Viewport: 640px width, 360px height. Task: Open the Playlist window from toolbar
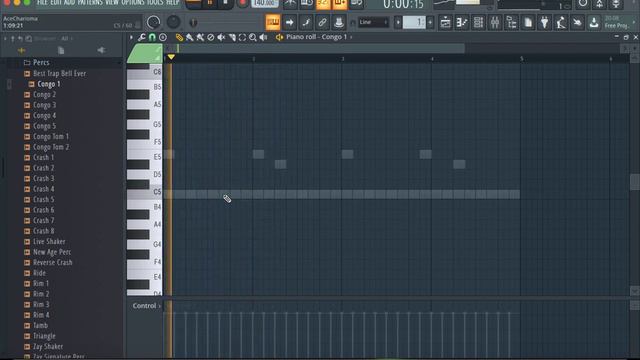tap(445, 22)
